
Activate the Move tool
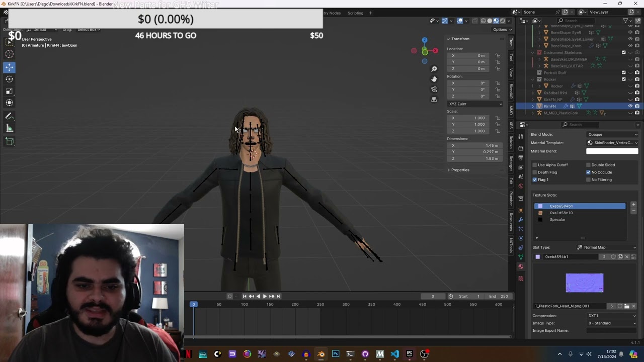click(x=10, y=67)
